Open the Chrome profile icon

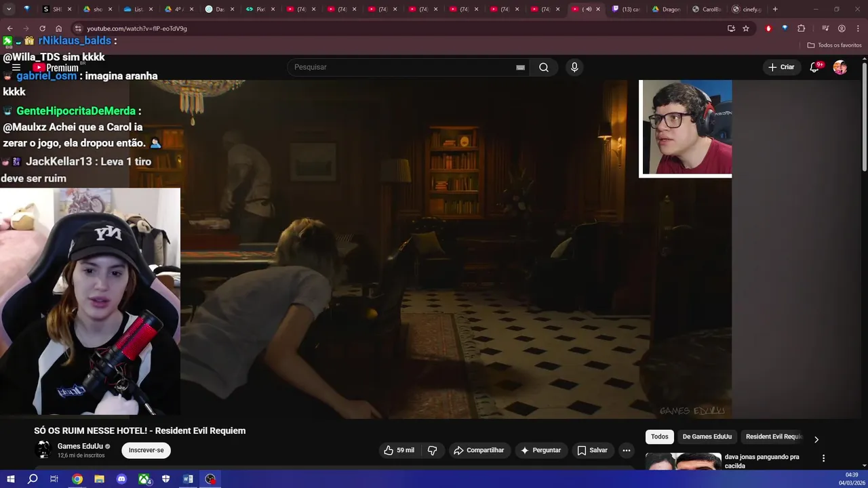[842, 28]
